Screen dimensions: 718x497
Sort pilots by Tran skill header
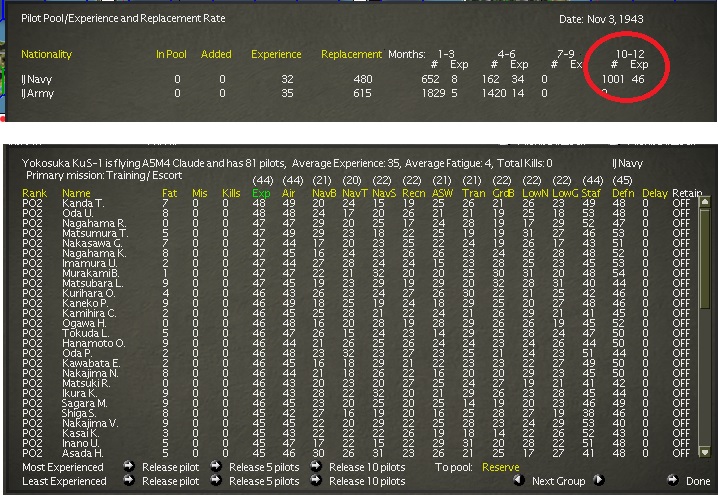coord(472,193)
